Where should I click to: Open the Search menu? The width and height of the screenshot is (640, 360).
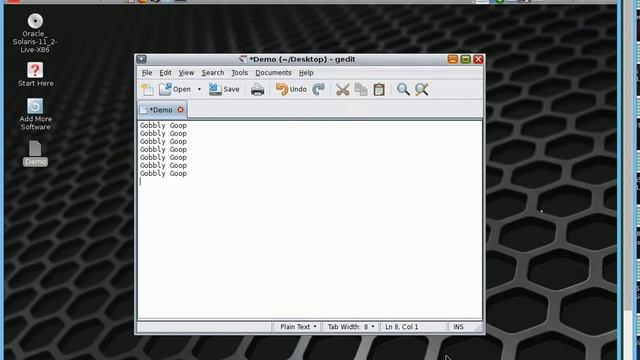(213, 73)
